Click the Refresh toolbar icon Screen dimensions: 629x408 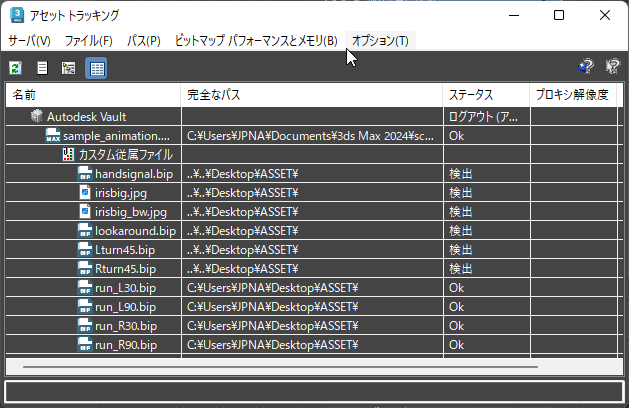click(x=16, y=68)
